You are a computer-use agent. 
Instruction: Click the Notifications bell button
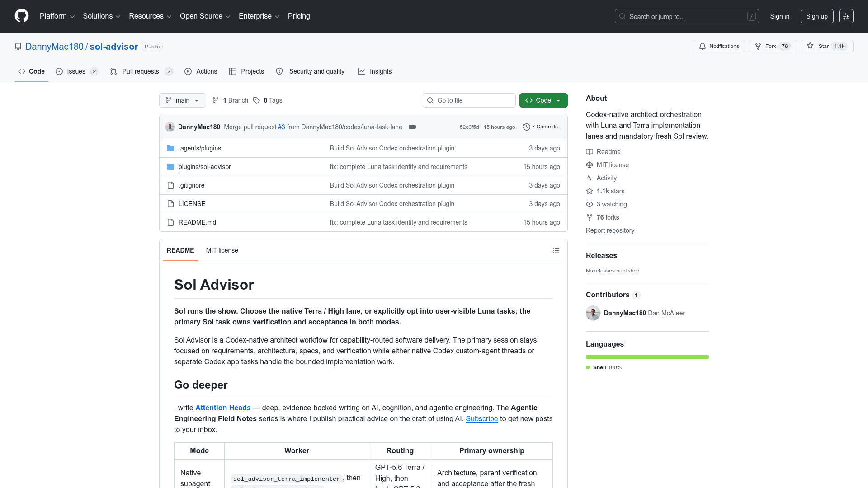coord(719,46)
